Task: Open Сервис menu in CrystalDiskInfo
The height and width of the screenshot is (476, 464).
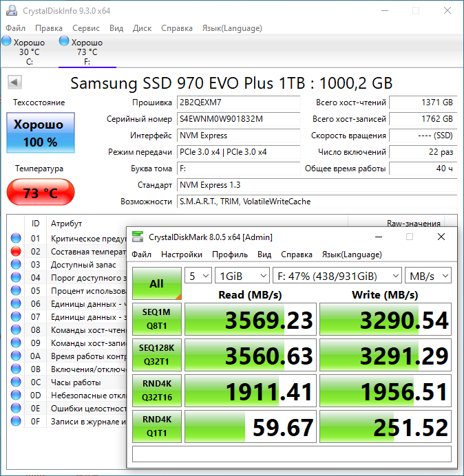Action: click(x=86, y=28)
